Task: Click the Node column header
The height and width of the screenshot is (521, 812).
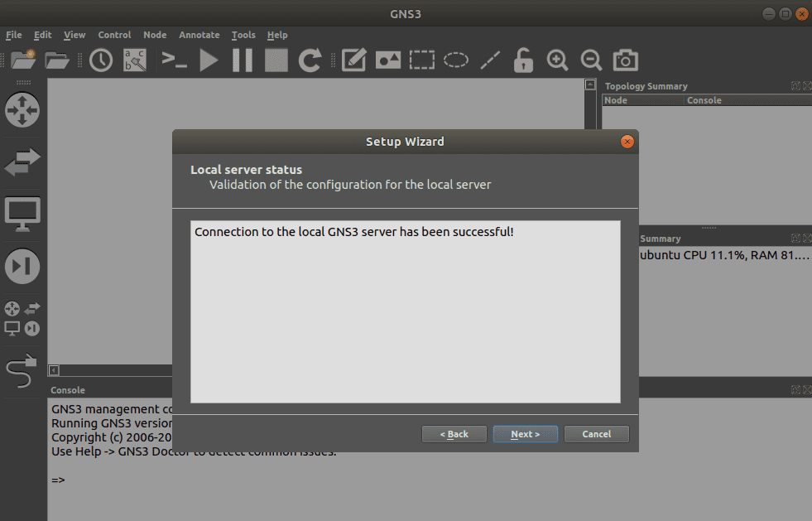Action: point(642,100)
